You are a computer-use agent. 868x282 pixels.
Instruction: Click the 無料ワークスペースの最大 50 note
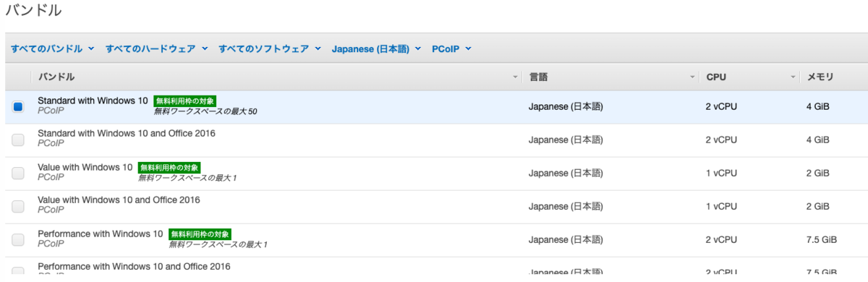pos(205,112)
